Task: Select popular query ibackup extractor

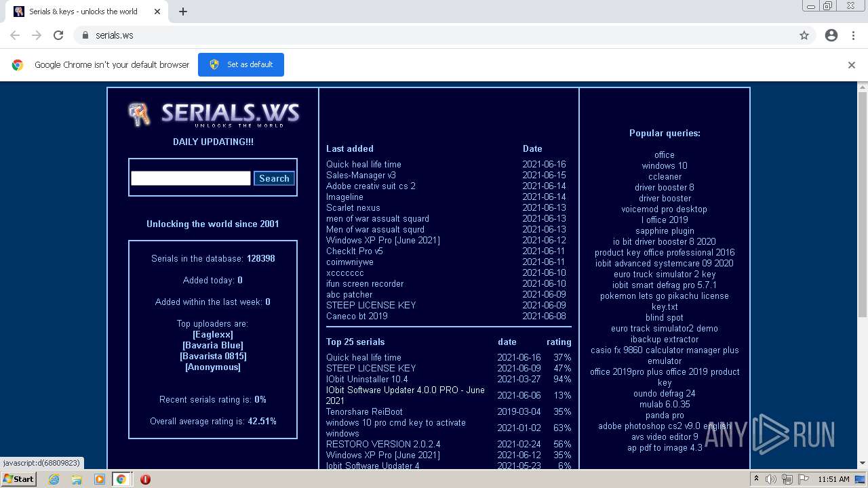Action: [x=665, y=339]
